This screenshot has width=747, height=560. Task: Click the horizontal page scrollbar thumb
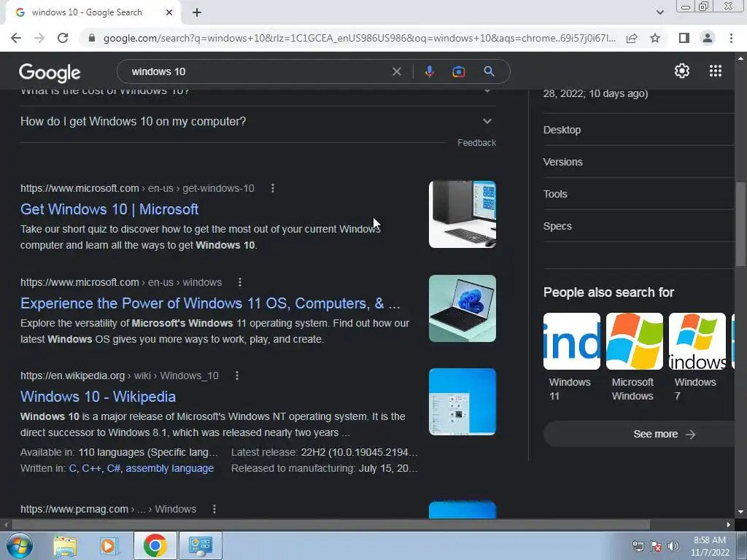click(331, 525)
